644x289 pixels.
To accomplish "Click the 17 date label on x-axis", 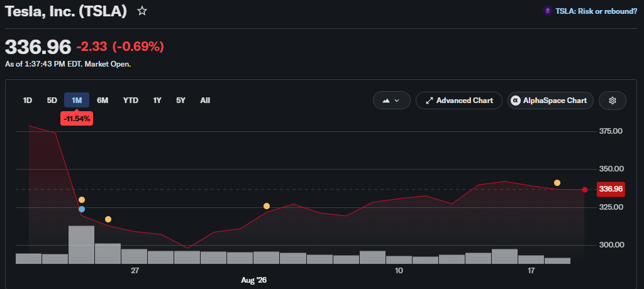I will point(531,271).
